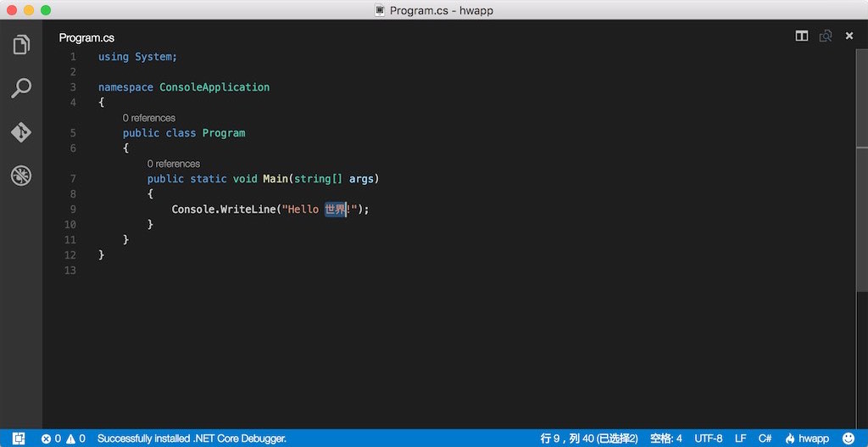868x447 pixels.
Task: Open changes preview icon in editor toolbar
Action: [826, 36]
